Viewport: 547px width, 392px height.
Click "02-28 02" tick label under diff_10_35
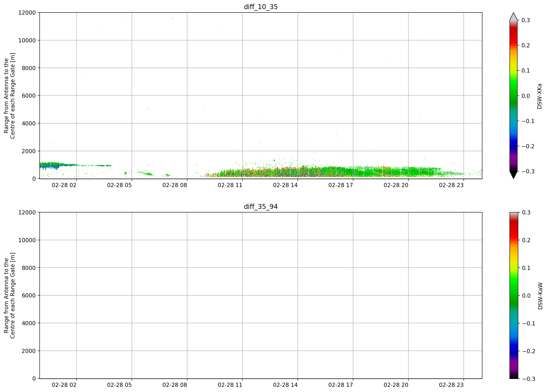[x=64, y=185]
